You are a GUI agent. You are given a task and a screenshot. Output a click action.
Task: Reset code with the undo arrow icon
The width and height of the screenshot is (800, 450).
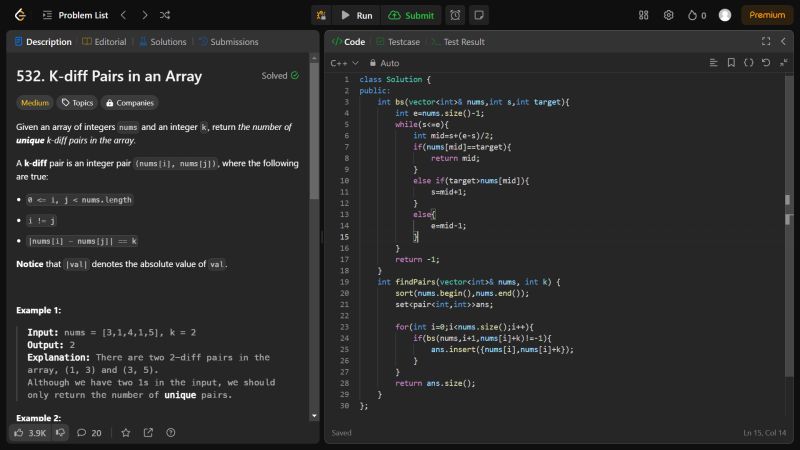(765, 63)
